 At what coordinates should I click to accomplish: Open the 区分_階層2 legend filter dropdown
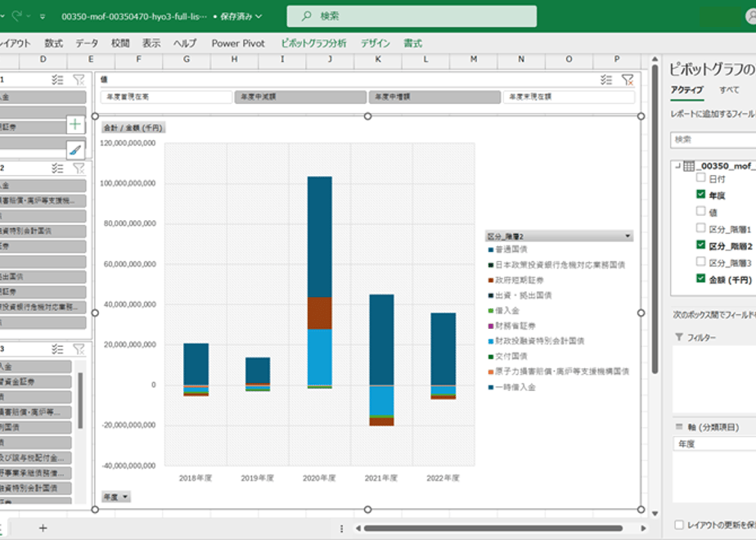click(628, 236)
